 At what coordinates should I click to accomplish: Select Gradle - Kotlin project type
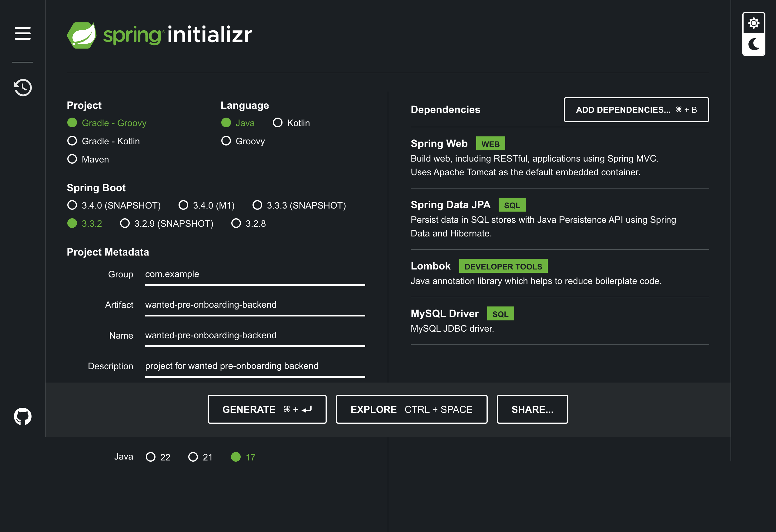click(x=103, y=141)
